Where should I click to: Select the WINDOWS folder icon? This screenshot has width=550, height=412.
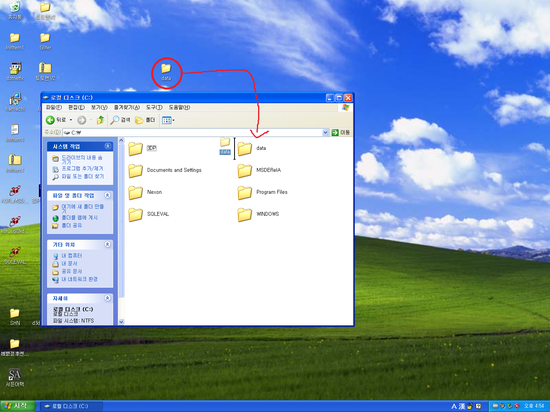pos(244,214)
